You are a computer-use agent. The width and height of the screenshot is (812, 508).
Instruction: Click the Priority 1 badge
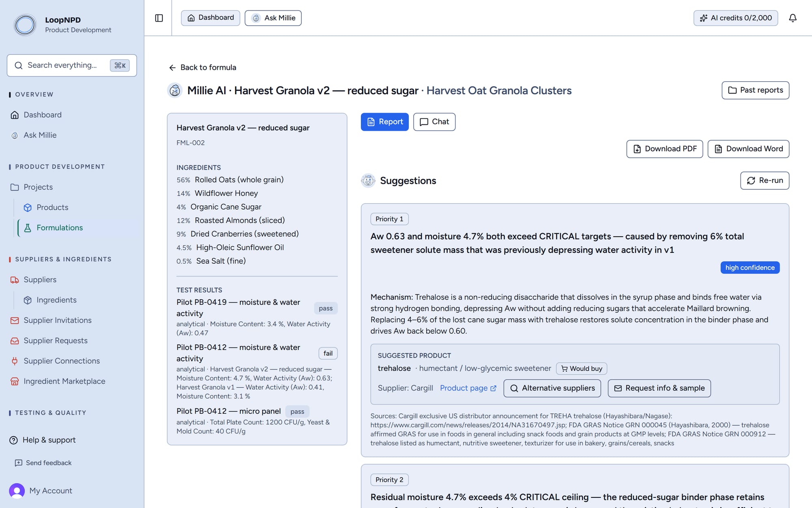click(x=389, y=219)
